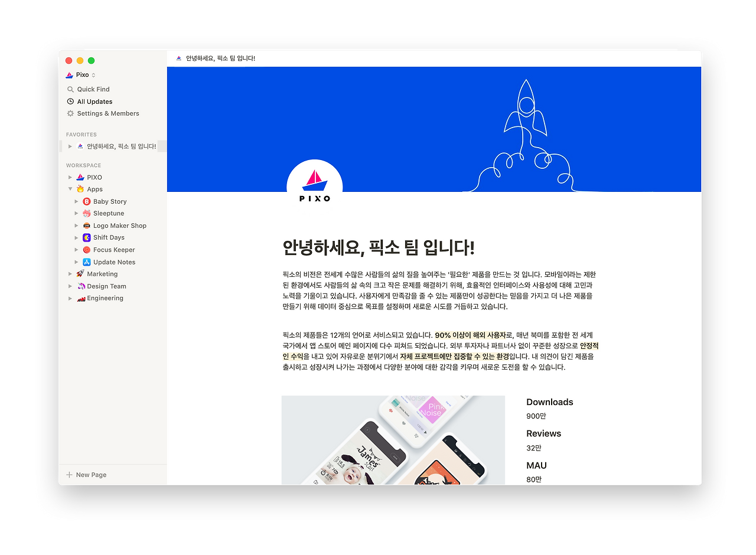Click the All Updates clock icon

pyautogui.click(x=70, y=102)
